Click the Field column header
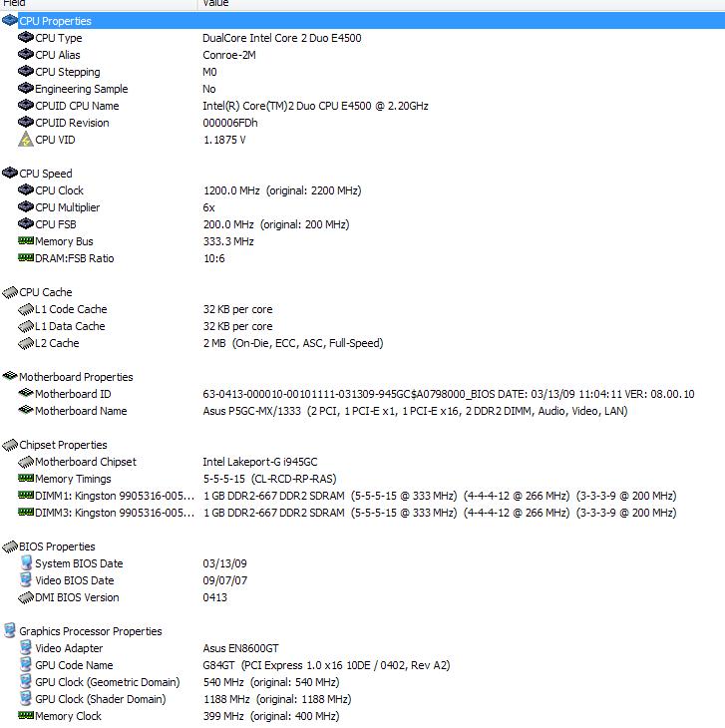The height and width of the screenshot is (728, 725). coord(99,4)
